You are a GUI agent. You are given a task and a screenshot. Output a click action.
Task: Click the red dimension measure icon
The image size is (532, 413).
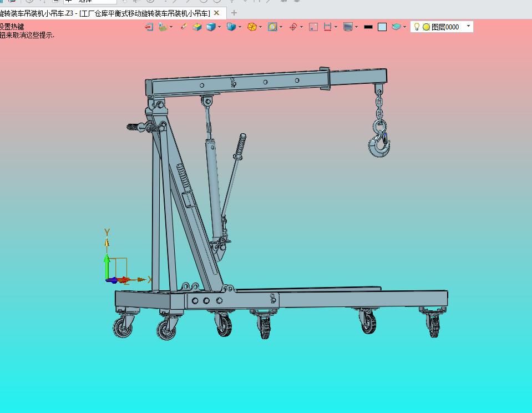click(327, 27)
